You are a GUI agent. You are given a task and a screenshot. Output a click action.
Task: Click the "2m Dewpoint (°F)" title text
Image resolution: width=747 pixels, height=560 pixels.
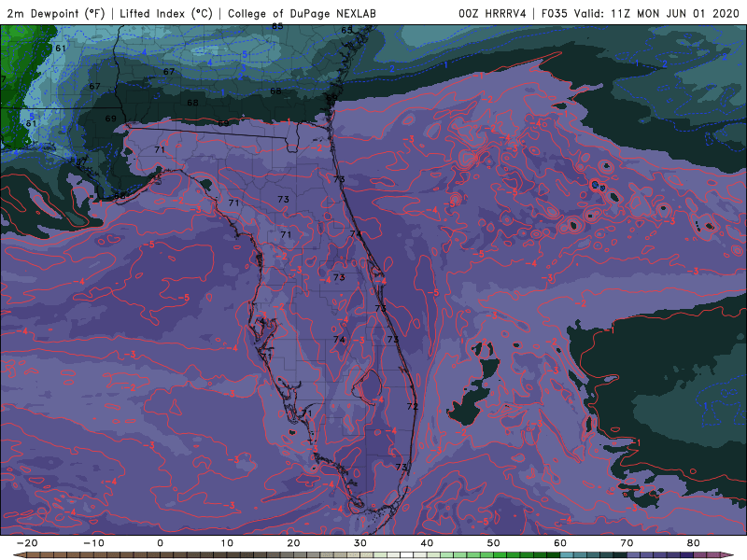(x=56, y=14)
